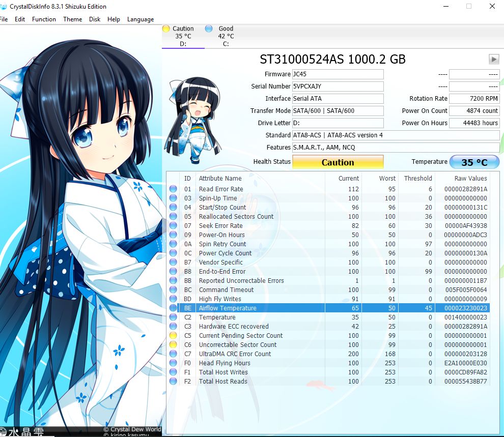This screenshot has width=504, height=437.
Task: Click the 35 °C temperature button
Action: pyautogui.click(x=474, y=162)
